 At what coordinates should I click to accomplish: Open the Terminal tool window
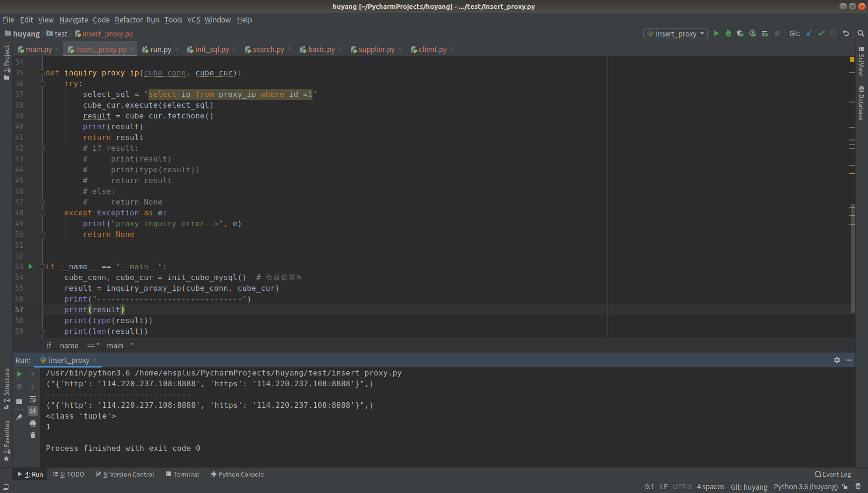click(182, 474)
